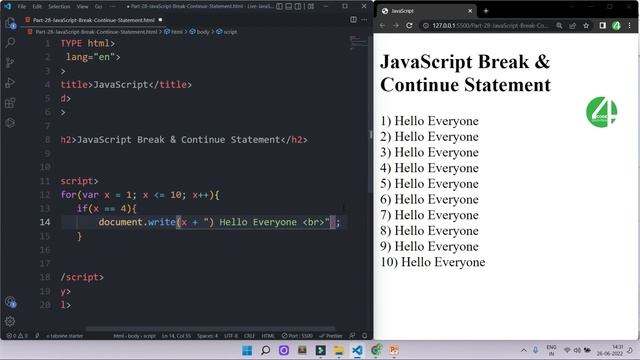Open the File menu in VS Code
Viewport: 640px width, 360px height.
(x=22, y=7)
